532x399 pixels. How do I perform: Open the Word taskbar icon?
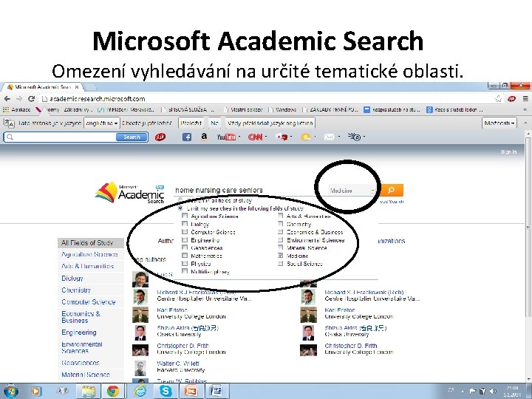point(216,391)
